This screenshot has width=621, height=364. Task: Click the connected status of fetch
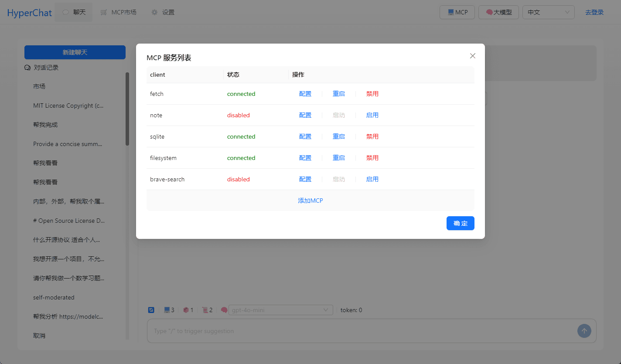241,94
